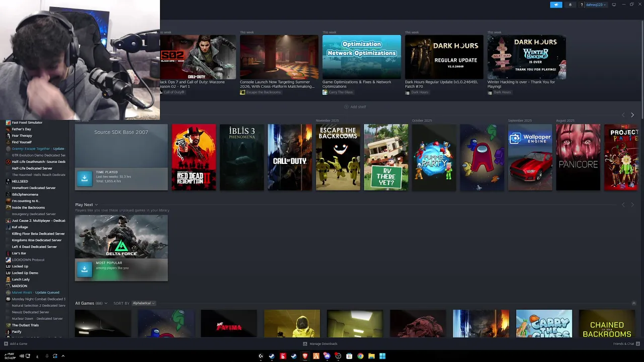This screenshot has width=644, height=362.
Task: Click the blue announcements megaphone icon
Action: (556, 5)
